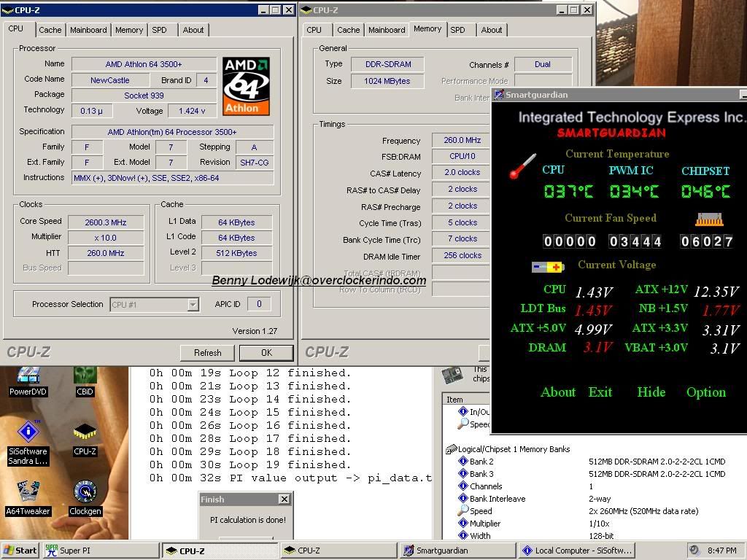
Task: Click the Level 2 cache value 512 KBytes
Action: click(x=237, y=253)
